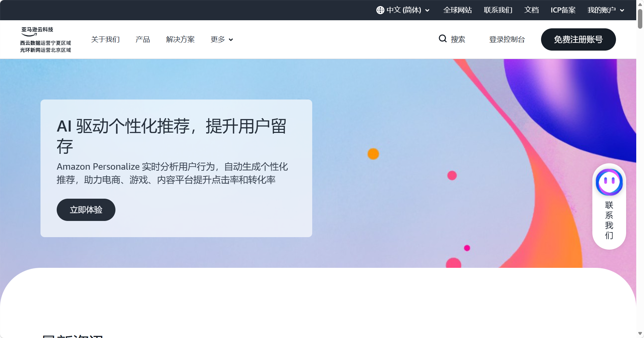644x338 pixels.
Task: Open the 全球网站 link
Action: point(457,10)
